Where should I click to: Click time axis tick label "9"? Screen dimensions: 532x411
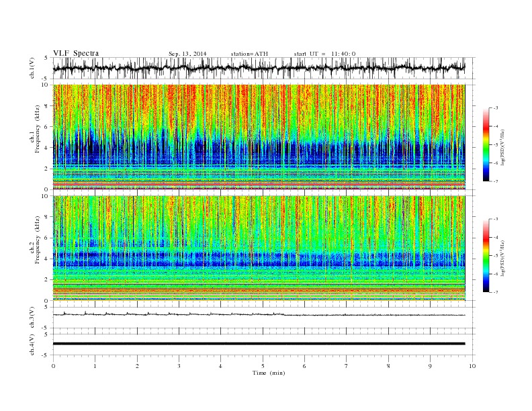tap(430, 366)
